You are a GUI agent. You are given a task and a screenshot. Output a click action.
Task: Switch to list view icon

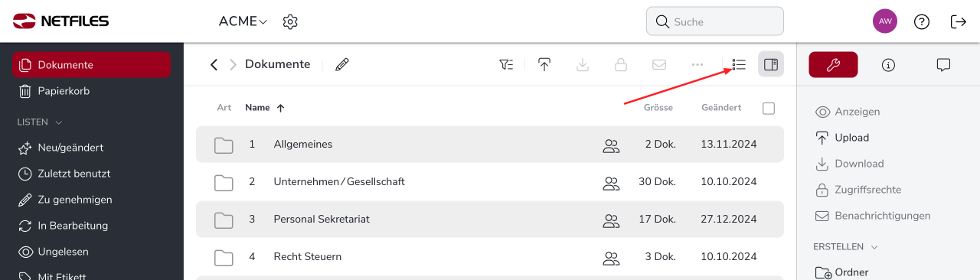pos(739,65)
